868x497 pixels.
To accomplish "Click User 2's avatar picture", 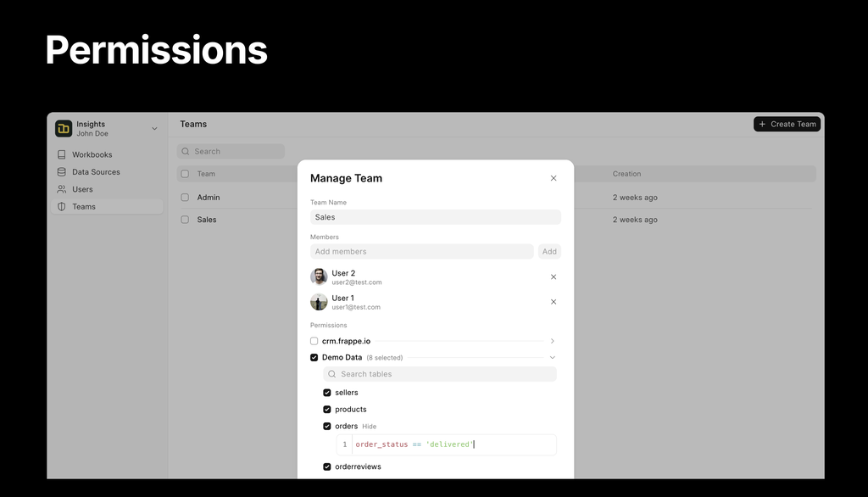I will coord(319,276).
